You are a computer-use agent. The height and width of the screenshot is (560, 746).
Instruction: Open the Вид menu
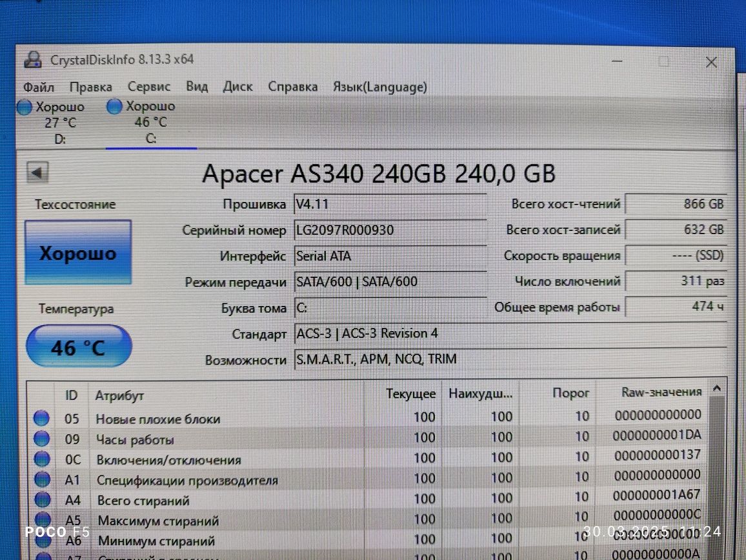pos(196,86)
